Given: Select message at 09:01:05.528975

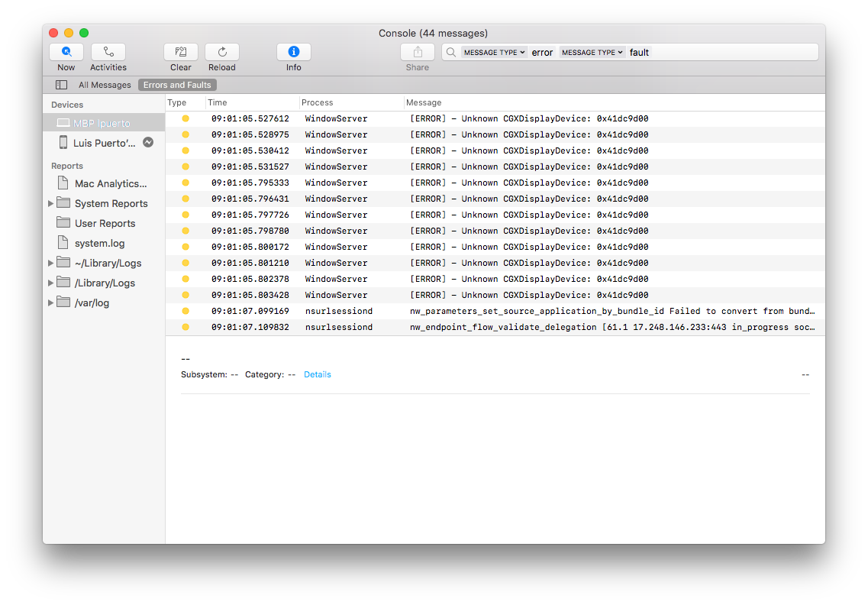Looking at the screenshot, I should (x=495, y=134).
